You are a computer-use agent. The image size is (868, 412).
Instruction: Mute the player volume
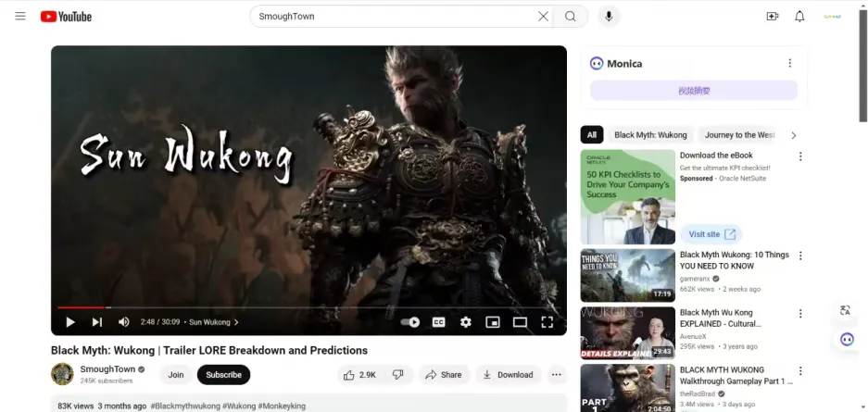pos(123,322)
